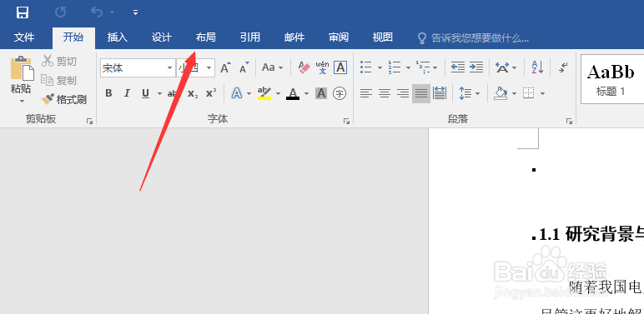Switch to the 开始 (Home) ribbon tab
Image resolution: width=644 pixels, height=314 pixels.
[73, 37]
